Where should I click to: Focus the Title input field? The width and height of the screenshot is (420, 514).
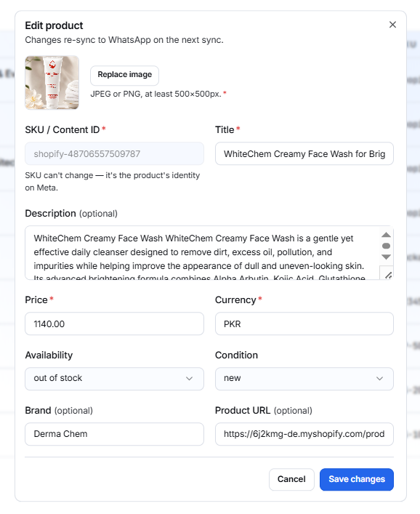[x=304, y=153]
